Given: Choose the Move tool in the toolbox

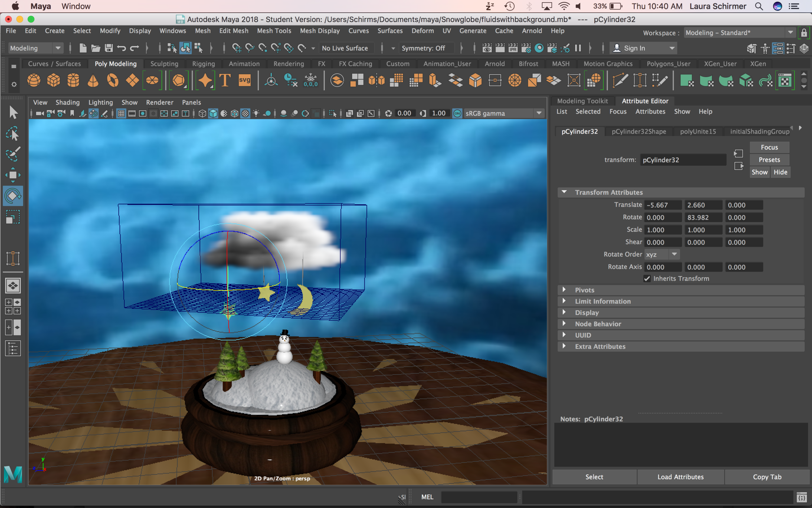Looking at the screenshot, I should tap(13, 175).
